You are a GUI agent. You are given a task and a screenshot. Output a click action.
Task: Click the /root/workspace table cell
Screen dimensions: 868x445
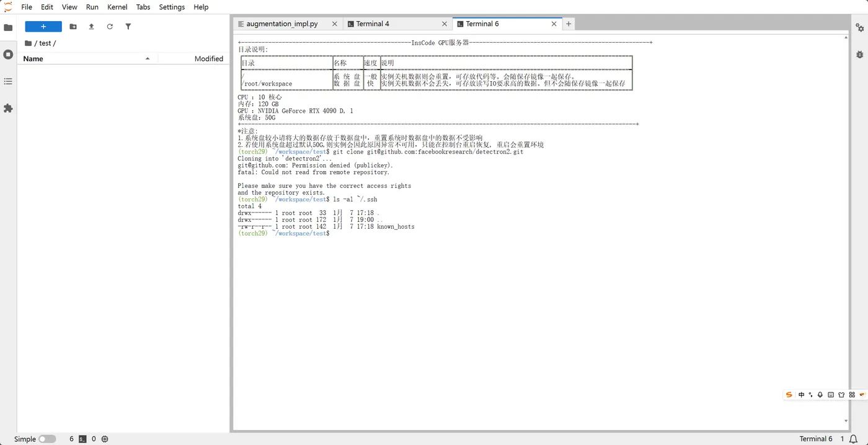click(267, 84)
